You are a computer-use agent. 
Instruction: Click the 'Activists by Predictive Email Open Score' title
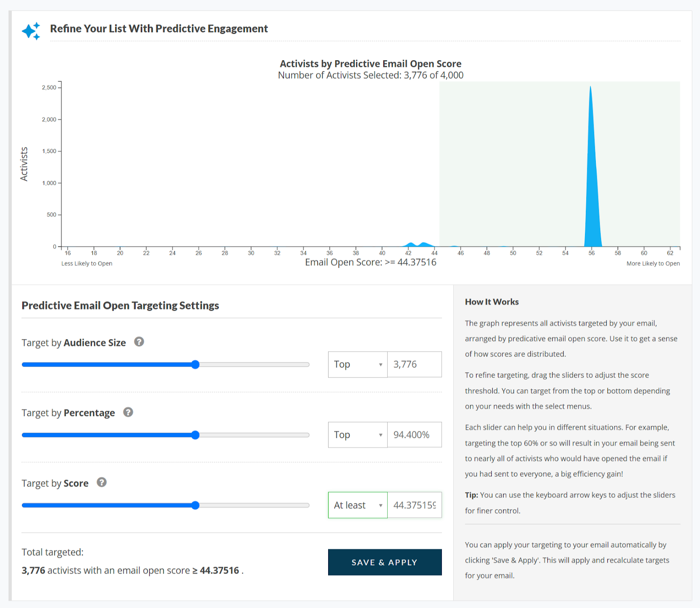tap(371, 64)
